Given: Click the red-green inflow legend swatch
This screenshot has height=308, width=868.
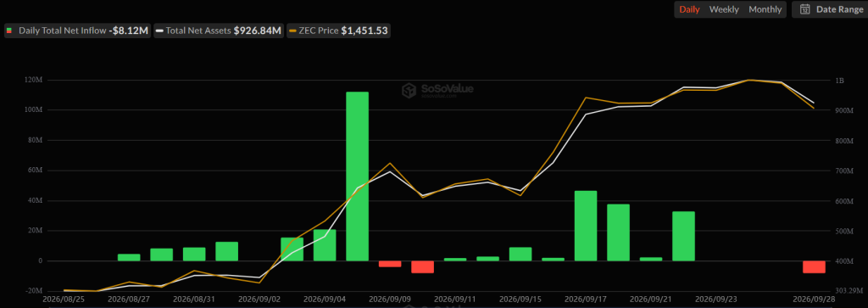Looking at the screenshot, I should 8,31.
